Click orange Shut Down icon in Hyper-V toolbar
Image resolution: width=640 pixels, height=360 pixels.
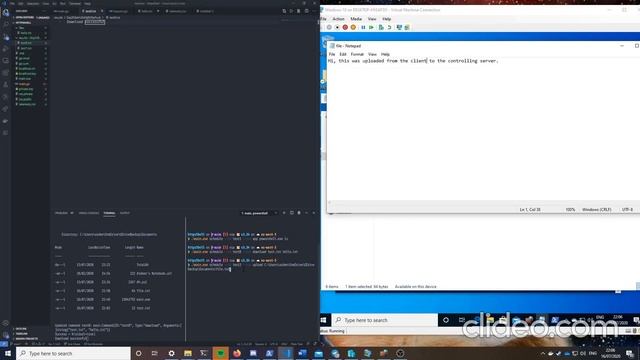tap(353, 27)
